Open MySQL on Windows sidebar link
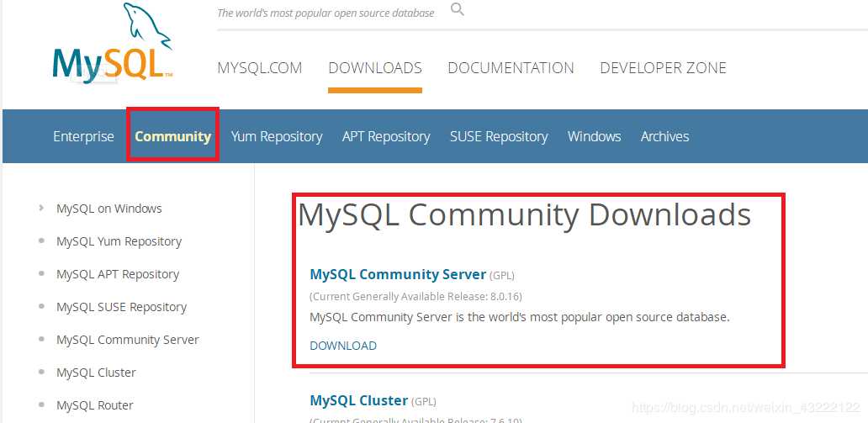 109,209
